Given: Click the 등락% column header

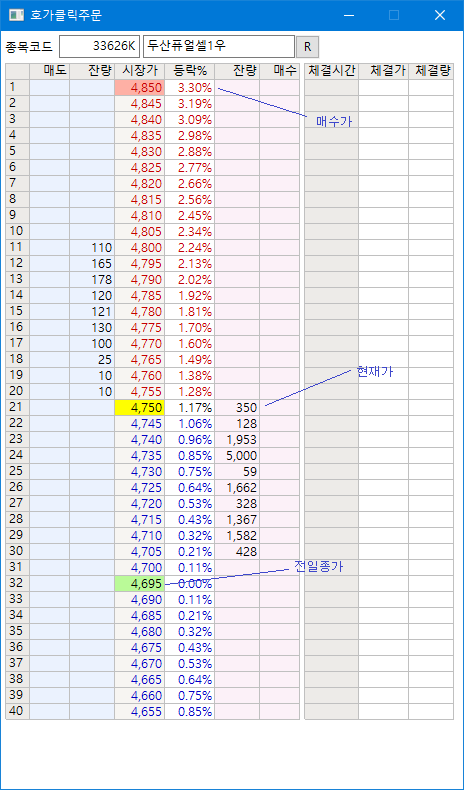Looking at the screenshot, I should [189, 72].
